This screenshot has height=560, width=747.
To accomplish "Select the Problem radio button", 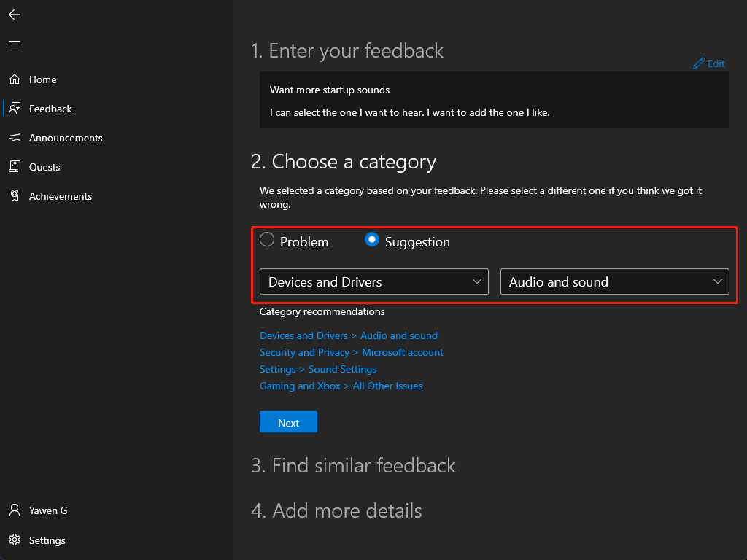I will (267, 239).
